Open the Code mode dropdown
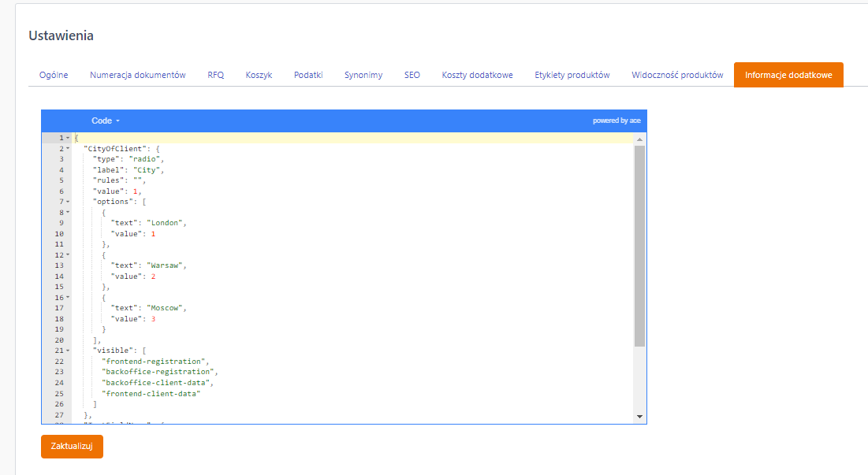The height and width of the screenshot is (475, 868). [x=105, y=121]
